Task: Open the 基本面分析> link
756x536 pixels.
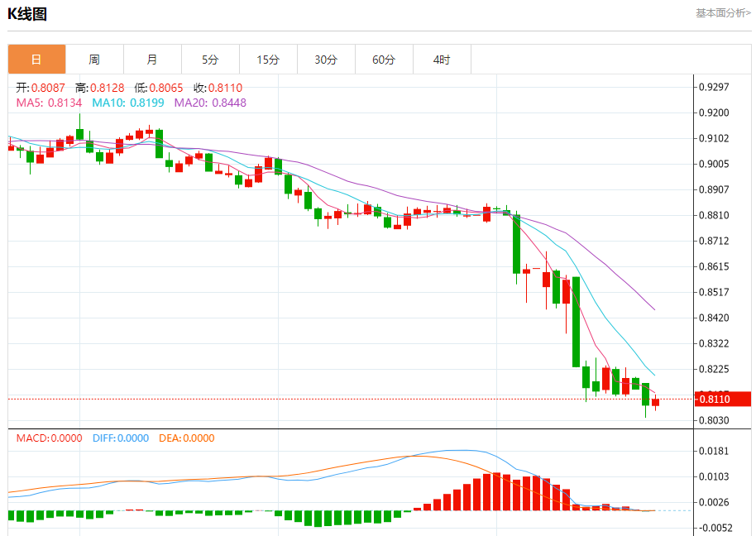Action: (x=723, y=13)
